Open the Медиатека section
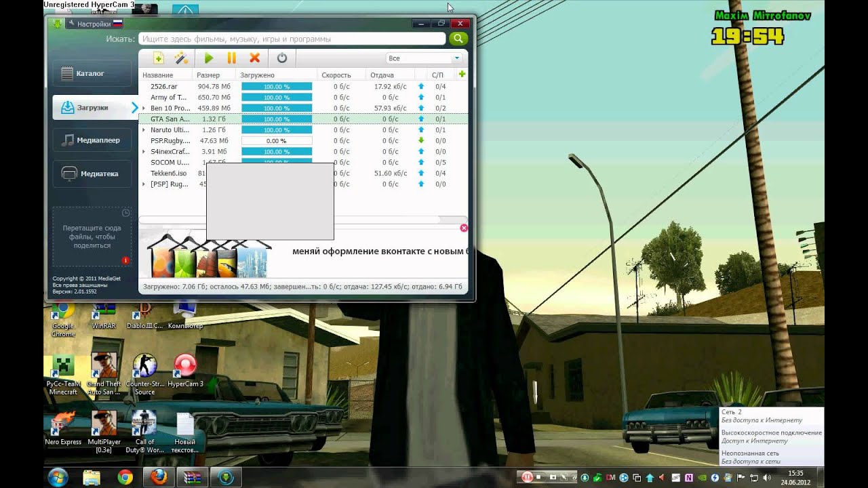This screenshot has width=868, height=488. coord(91,174)
